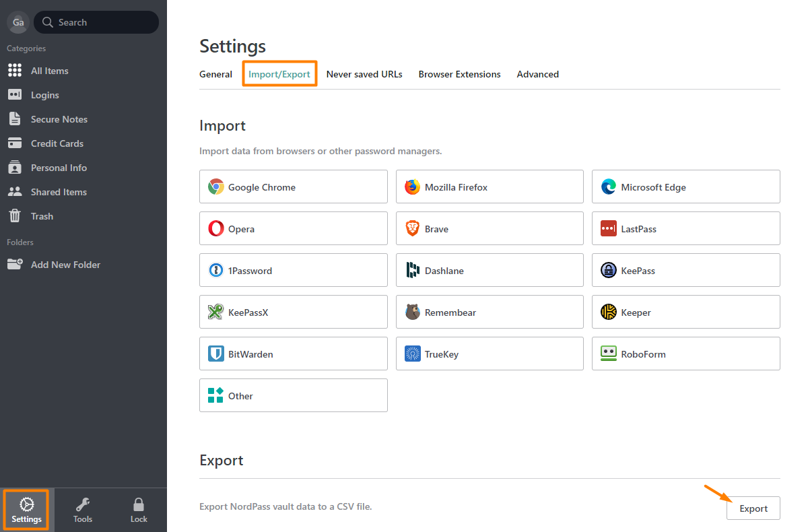Click the Add New Folder icon
Image resolution: width=808 pixels, height=532 pixels.
[x=15, y=265]
